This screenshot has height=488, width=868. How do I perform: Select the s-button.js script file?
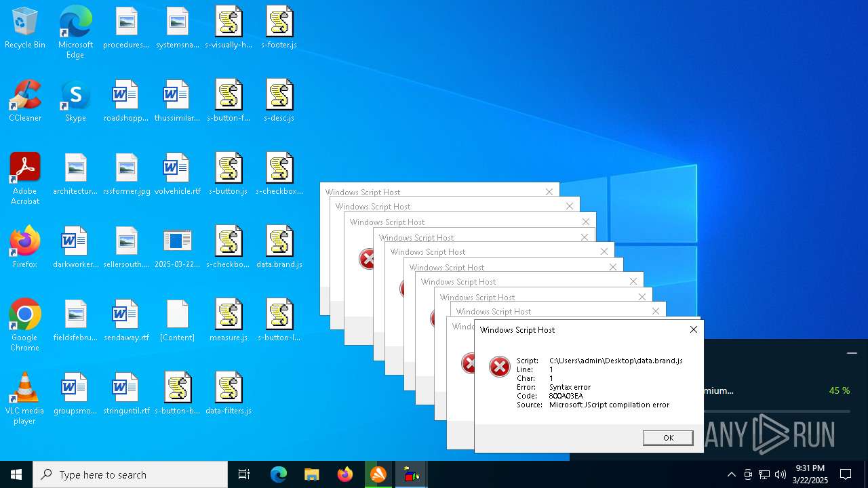coord(229,174)
